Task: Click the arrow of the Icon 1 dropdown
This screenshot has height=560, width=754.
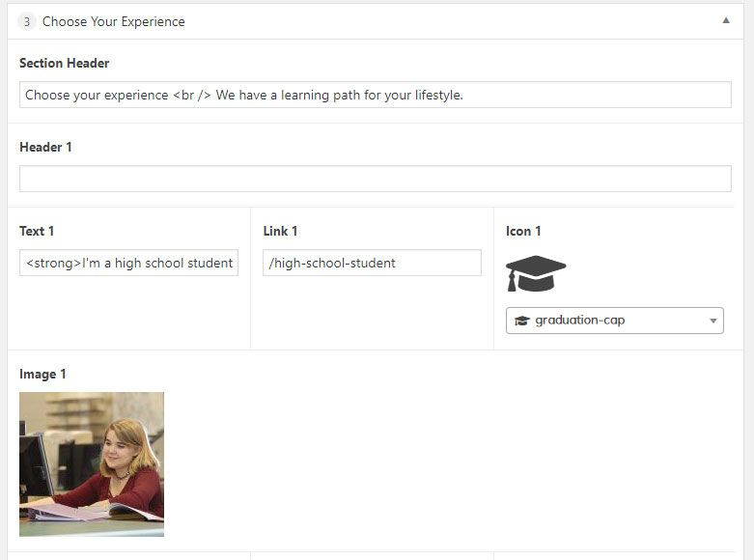Action: tap(713, 321)
